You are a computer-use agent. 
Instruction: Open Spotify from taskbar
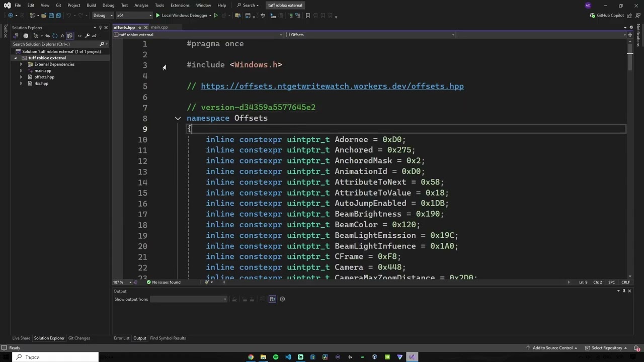tap(275, 357)
